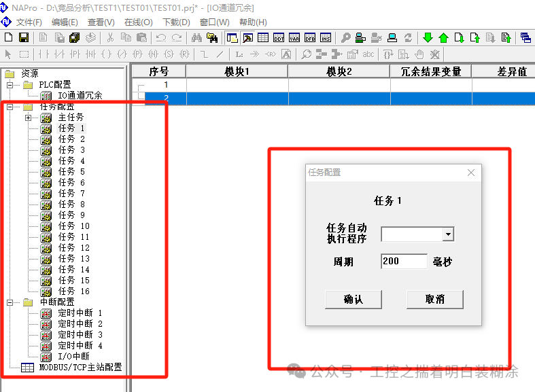Open the 任务自动执行程序 dropdown
This screenshot has height=392, width=535.
coord(448,234)
